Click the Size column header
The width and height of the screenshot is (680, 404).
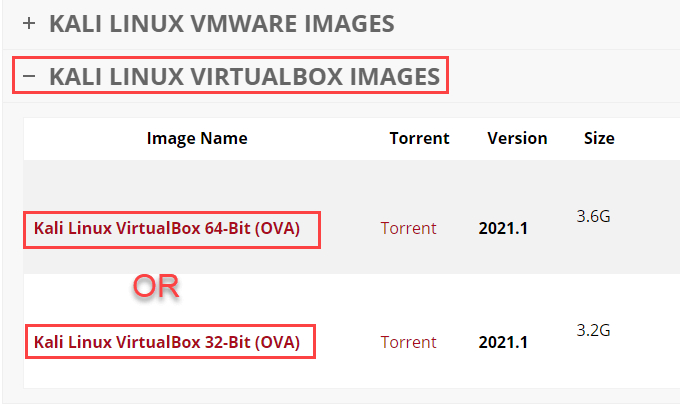[599, 138]
